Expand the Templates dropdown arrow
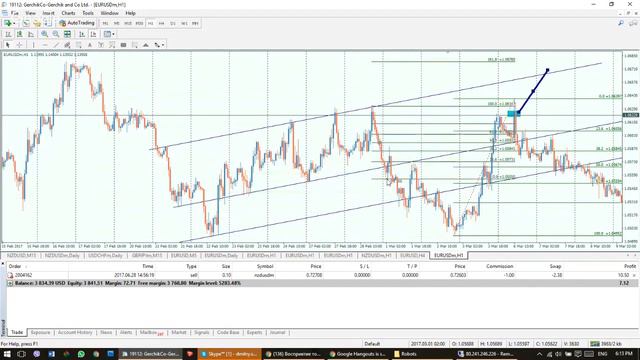Viewport: 640px width, 360px height. (113, 34)
